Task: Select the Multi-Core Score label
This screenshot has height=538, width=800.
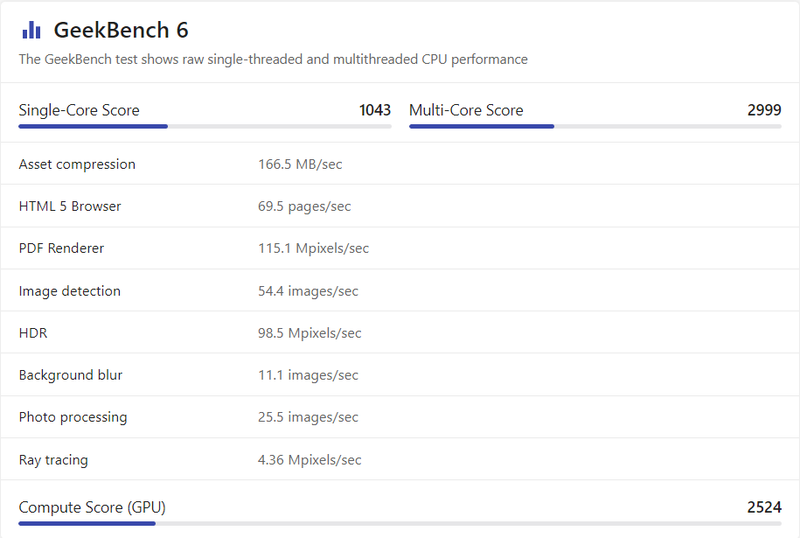Action: click(466, 110)
